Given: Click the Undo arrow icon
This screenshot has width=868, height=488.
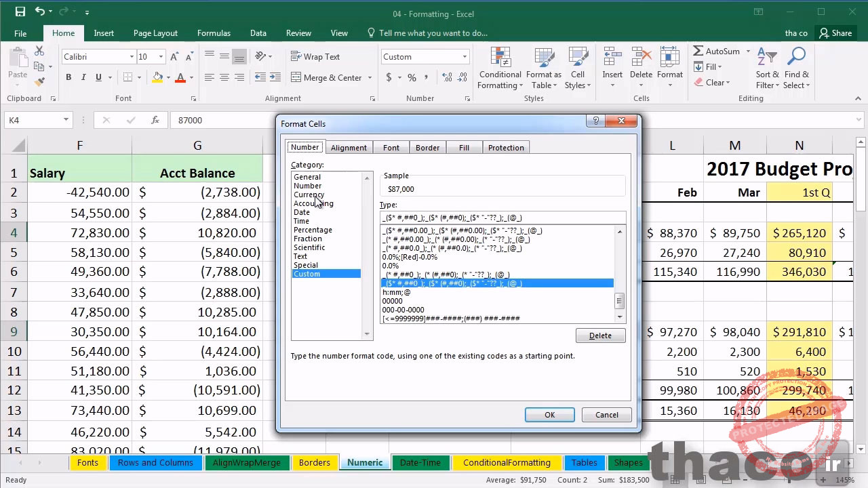Looking at the screenshot, I should coord(40,12).
